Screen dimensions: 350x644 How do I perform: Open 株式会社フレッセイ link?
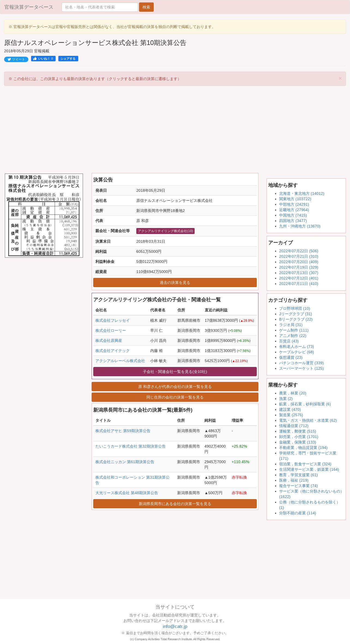(x=112, y=320)
